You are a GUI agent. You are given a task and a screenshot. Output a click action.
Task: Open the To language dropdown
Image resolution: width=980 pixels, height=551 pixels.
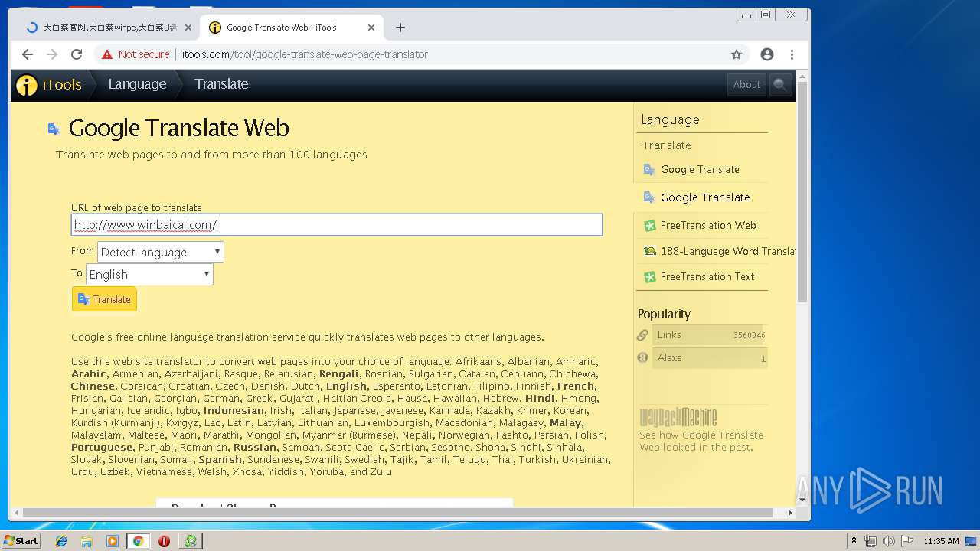[149, 274]
